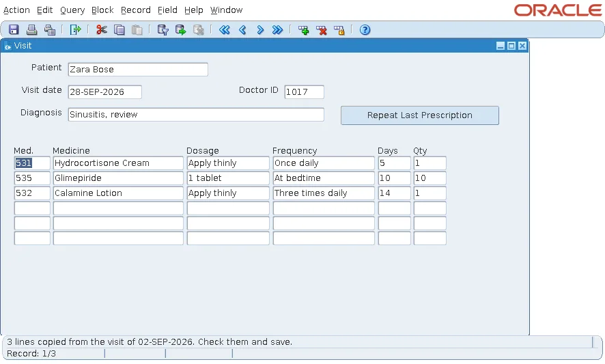Click the Dosage field for Calamine Lotion
Viewport: 605px width, 364px height.
(x=228, y=193)
